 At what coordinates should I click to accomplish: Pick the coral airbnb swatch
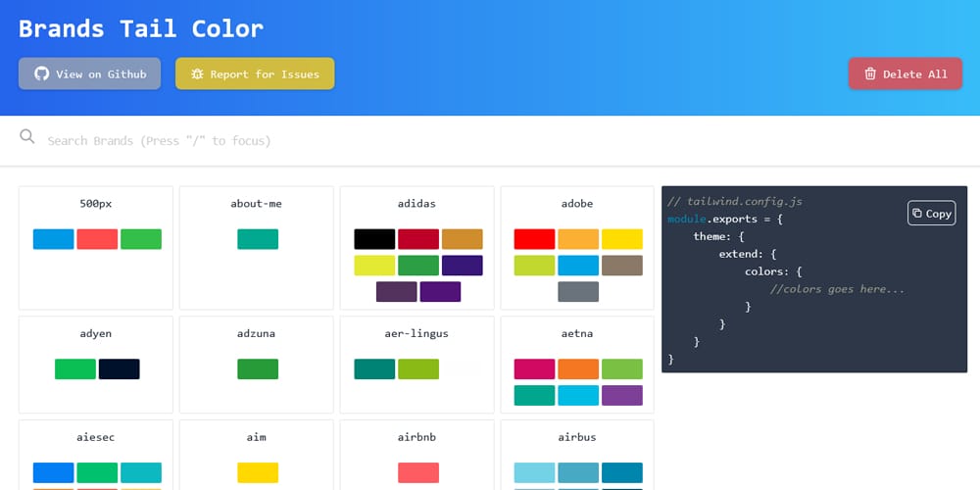[418, 472]
